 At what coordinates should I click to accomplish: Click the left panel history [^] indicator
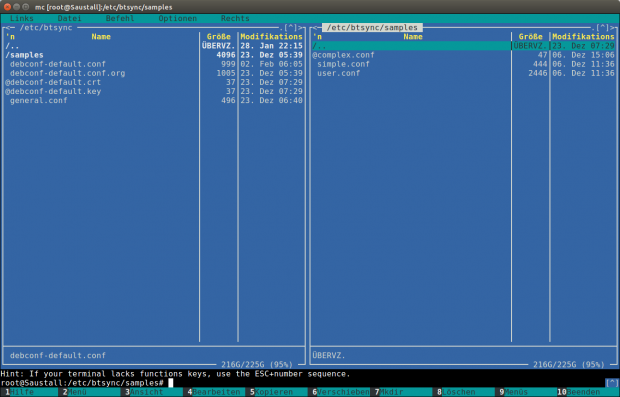(290, 28)
